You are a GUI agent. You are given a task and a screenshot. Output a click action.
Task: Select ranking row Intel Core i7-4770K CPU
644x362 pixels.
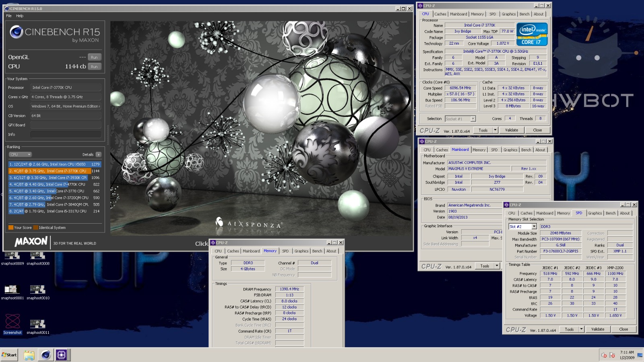pos(54,184)
